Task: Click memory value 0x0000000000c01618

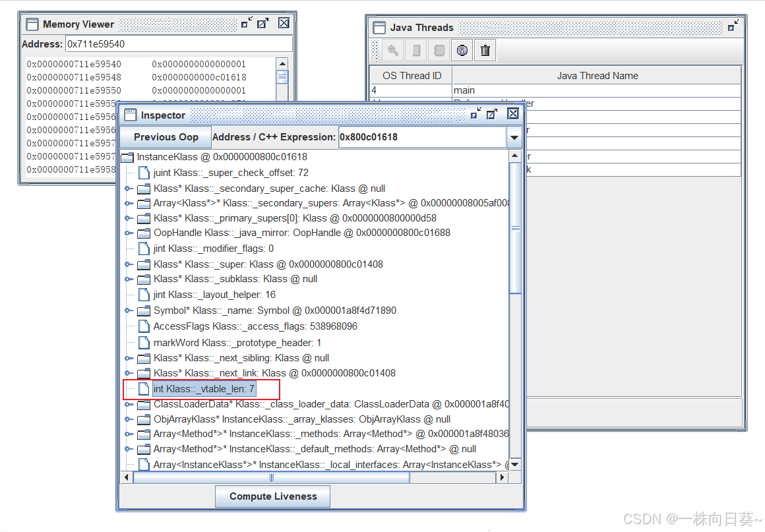Action: 199,77
